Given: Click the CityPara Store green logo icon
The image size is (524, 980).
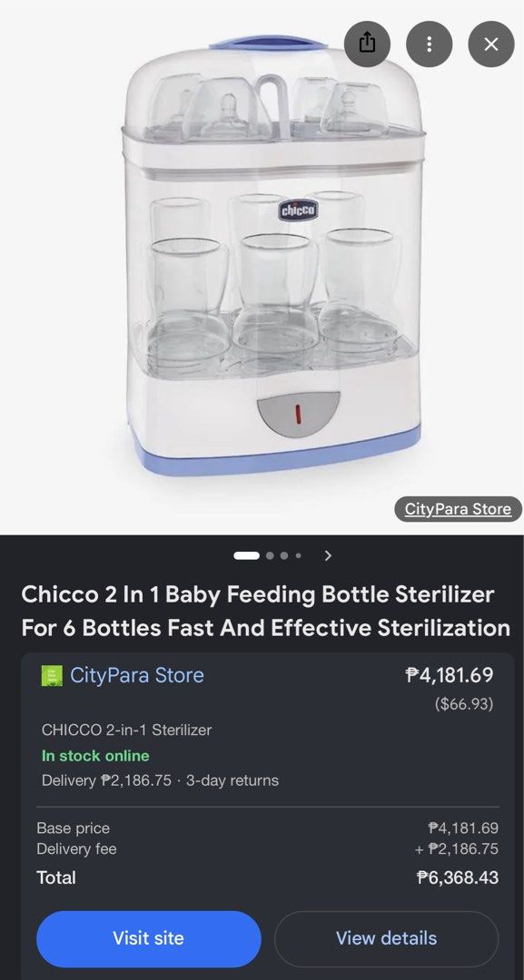Looking at the screenshot, I should (52, 676).
